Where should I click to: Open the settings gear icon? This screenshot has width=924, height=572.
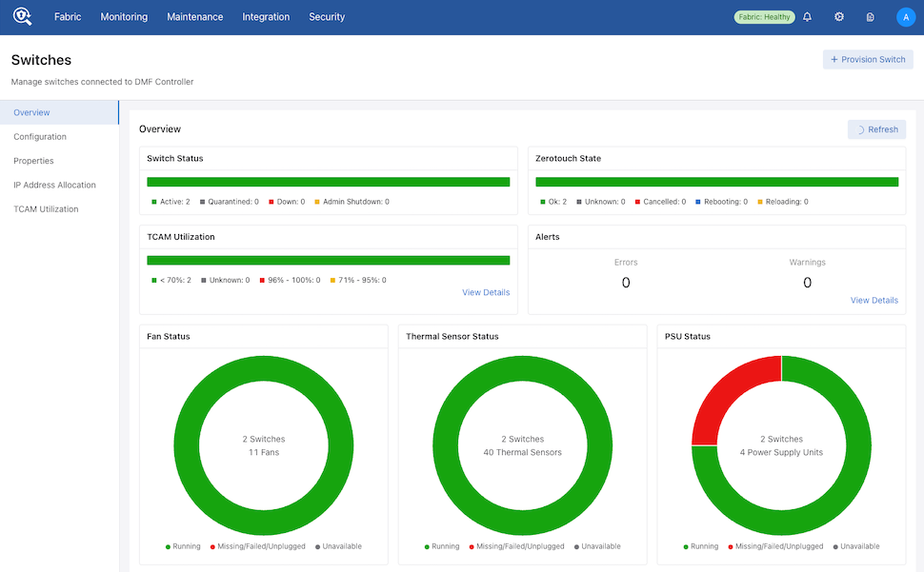coord(839,17)
